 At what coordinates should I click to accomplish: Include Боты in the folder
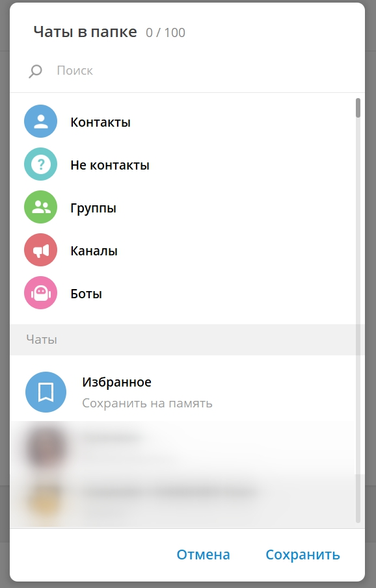(183, 293)
